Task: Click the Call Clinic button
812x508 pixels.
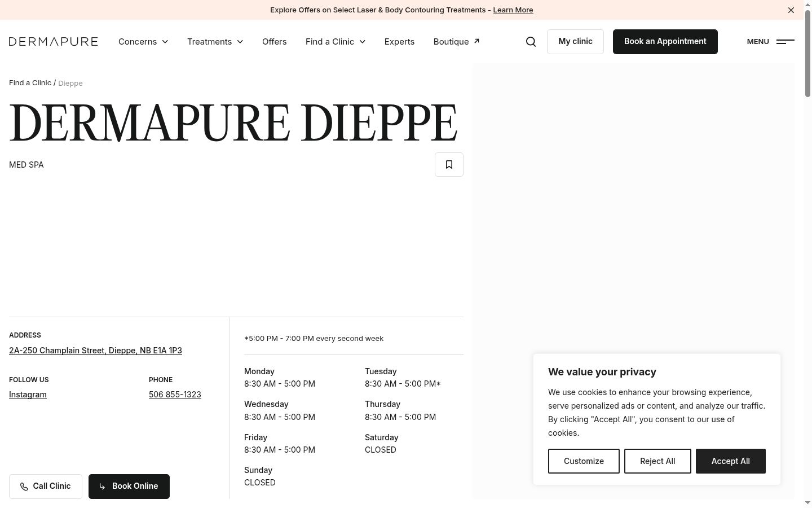Action: tap(46, 487)
